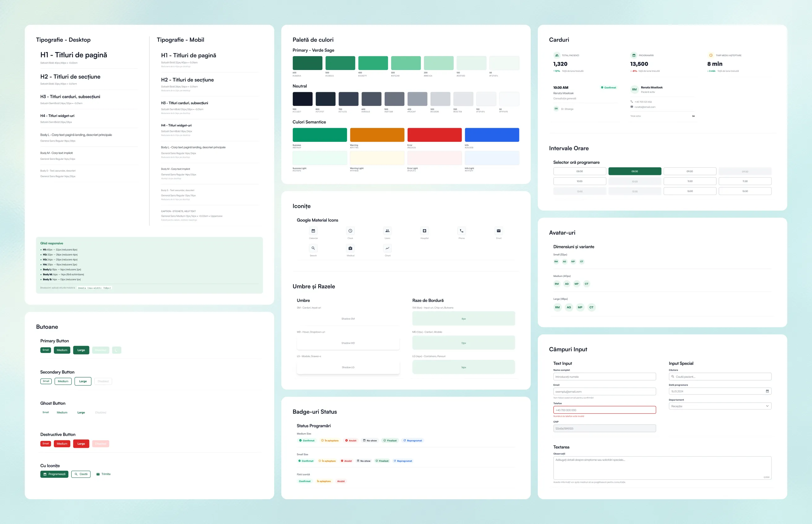Click the Ghost Large button
Viewport: 812px width, 524px height.
[x=81, y=413]
